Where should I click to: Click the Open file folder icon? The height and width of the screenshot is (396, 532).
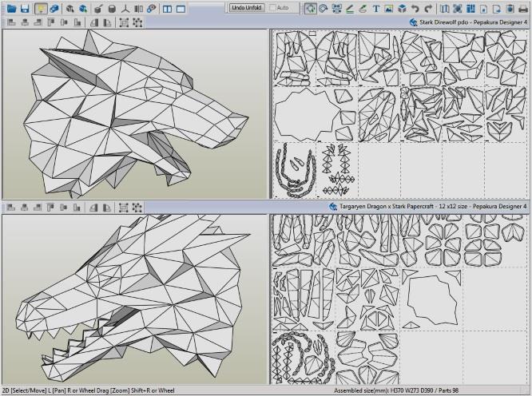11,9
